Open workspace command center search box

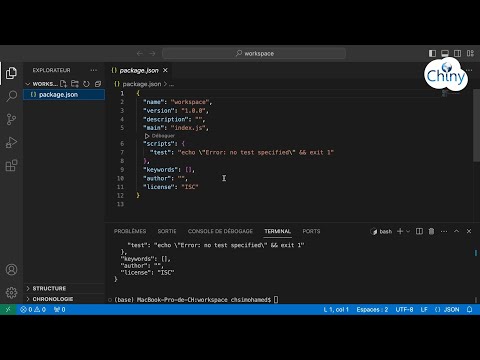(254, 53)
